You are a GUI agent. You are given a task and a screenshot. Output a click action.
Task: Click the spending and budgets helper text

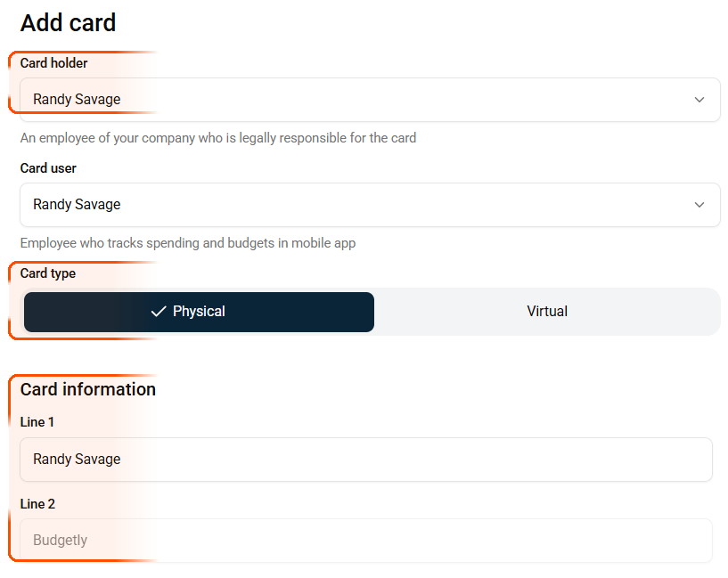188,243
